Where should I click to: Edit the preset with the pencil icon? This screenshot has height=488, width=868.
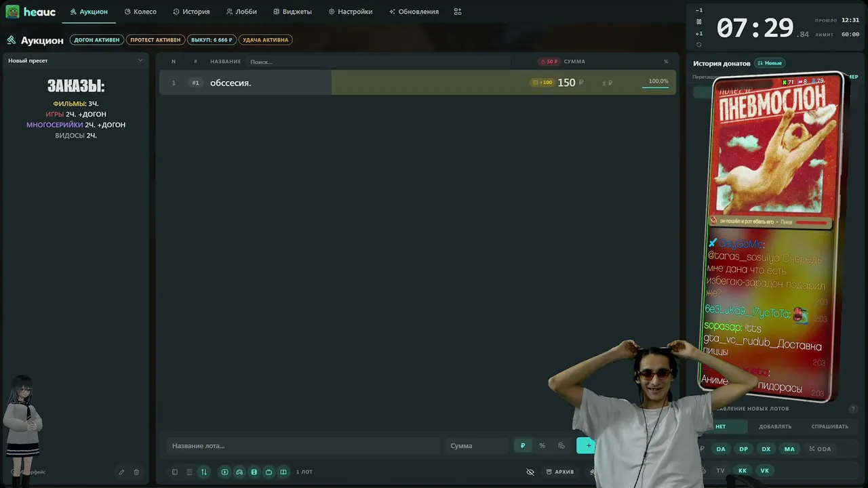(121, 472)
